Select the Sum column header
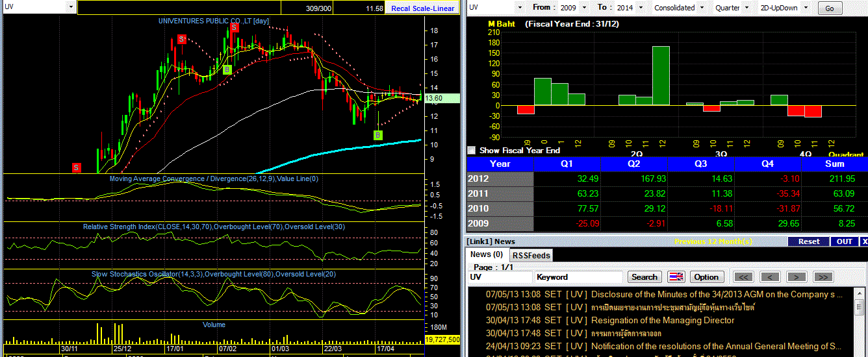 (834, 164)
